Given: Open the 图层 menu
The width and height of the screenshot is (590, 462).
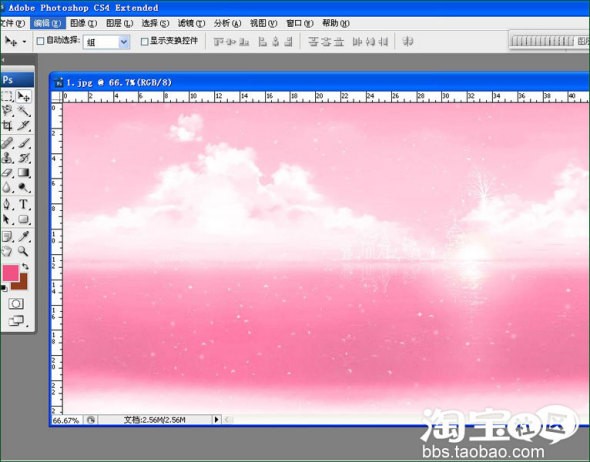Looking at the screenshot, I should coord(119,23).
